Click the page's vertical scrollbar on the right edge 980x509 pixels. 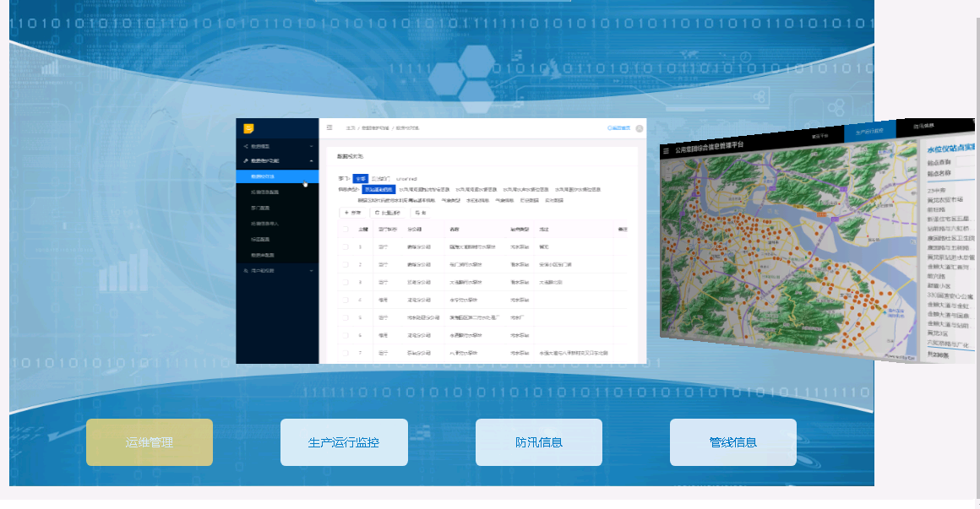pos(976,253)
